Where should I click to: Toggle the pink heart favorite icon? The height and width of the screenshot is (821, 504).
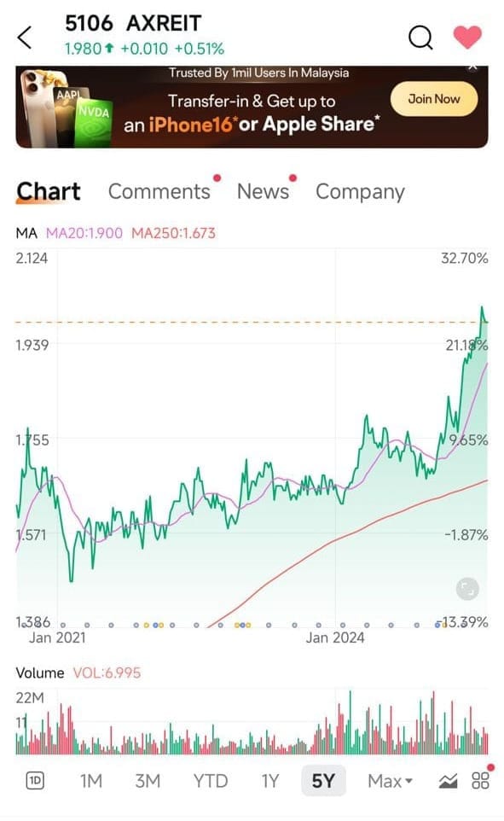click(466, 38)
